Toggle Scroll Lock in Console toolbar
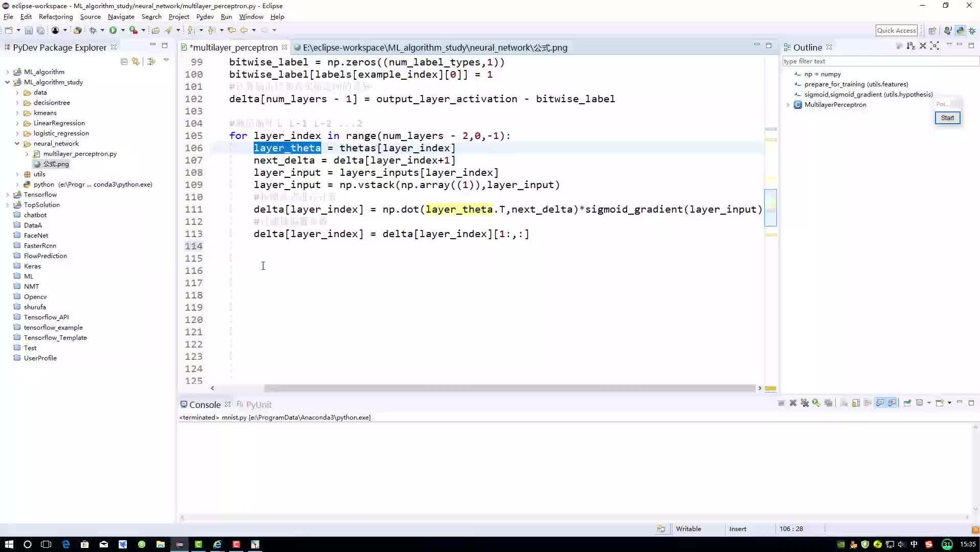The width and height of the screenshot is (980, 552). pos(856,403)
